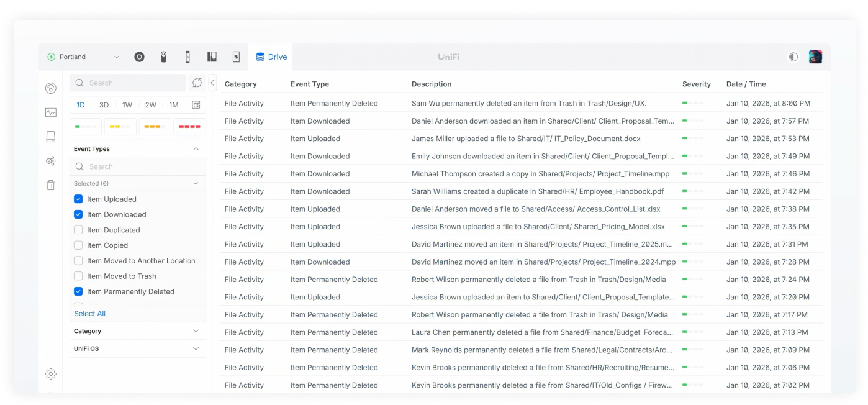Open the activity graph sidebar icon
The width and height of the screenshot is (868, 405).
tap(51, 112)
